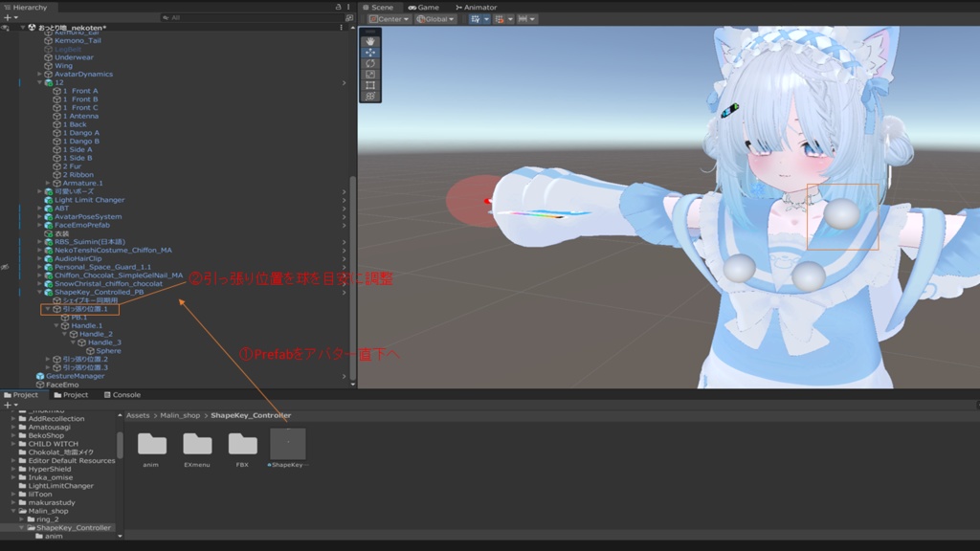Click the snap increment icon in Scene toolbar
The image size is (980, 551).
(x=500, y=19)
